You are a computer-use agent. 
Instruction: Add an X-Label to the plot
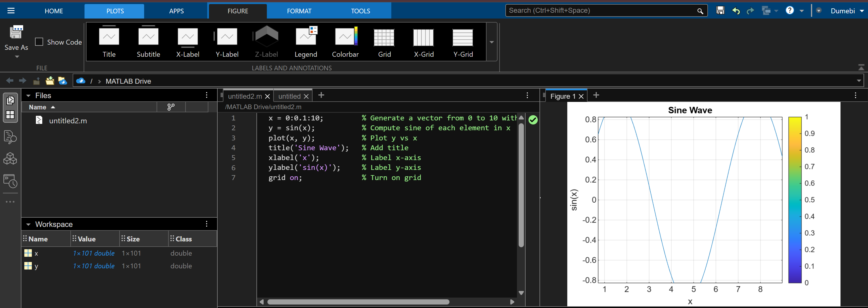(188, 41)
